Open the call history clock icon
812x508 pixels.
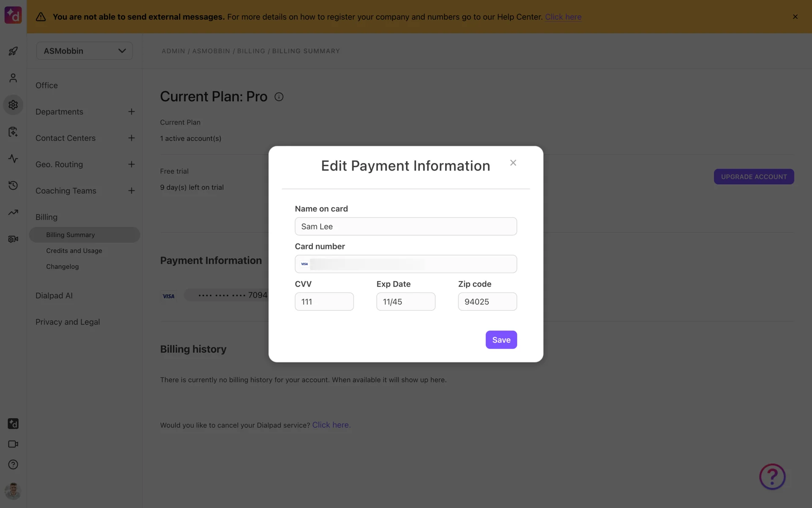tap(13, 185)
